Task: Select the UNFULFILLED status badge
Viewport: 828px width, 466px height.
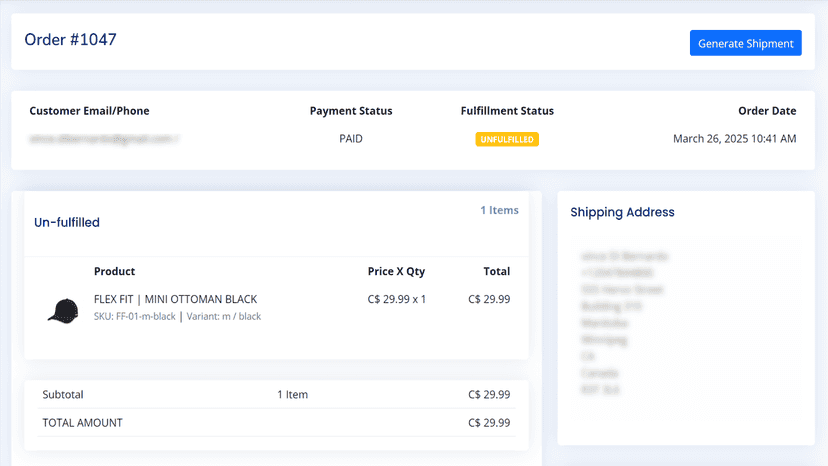Action: pos(507,139)
